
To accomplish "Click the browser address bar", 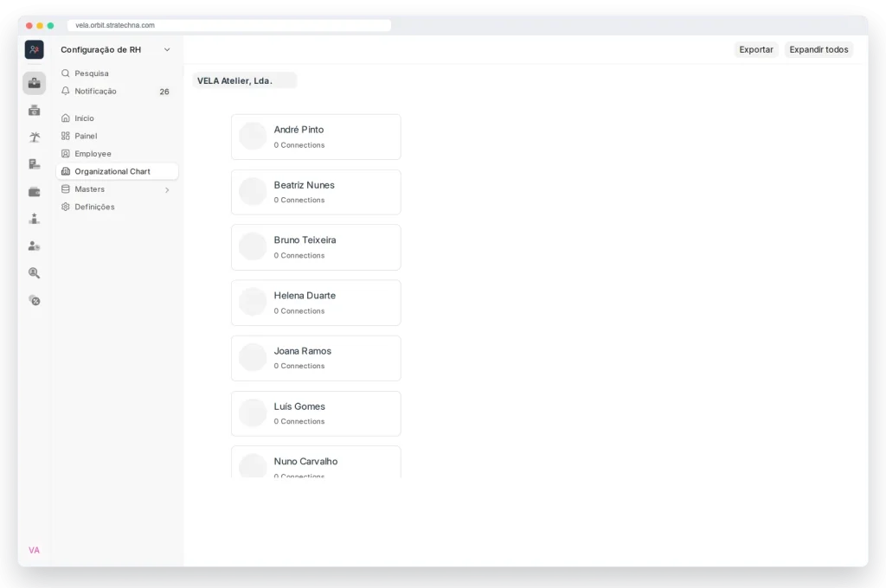I will click(228, 25).
